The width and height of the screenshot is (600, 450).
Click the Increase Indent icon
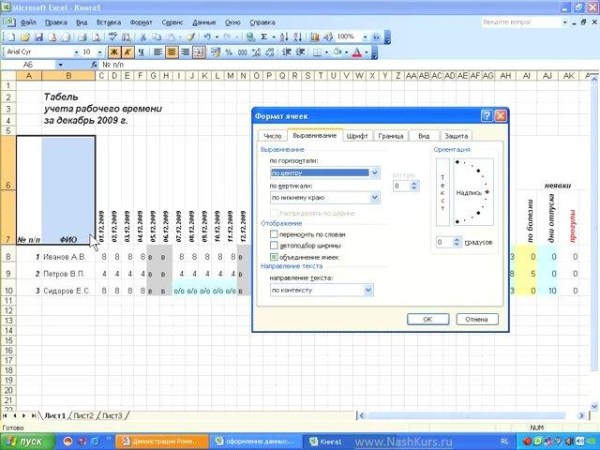(x=300, y=52)
